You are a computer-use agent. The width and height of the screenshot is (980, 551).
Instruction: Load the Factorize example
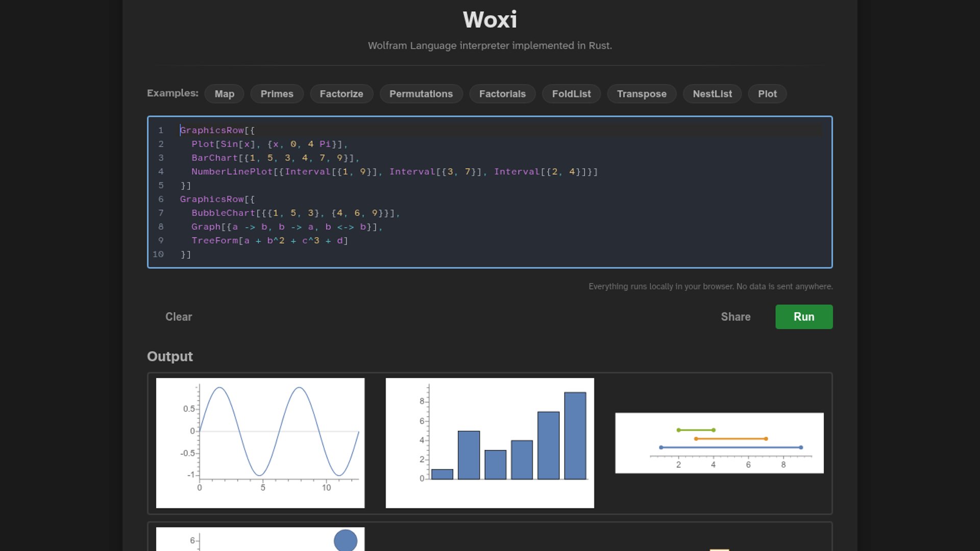point(341,94)
